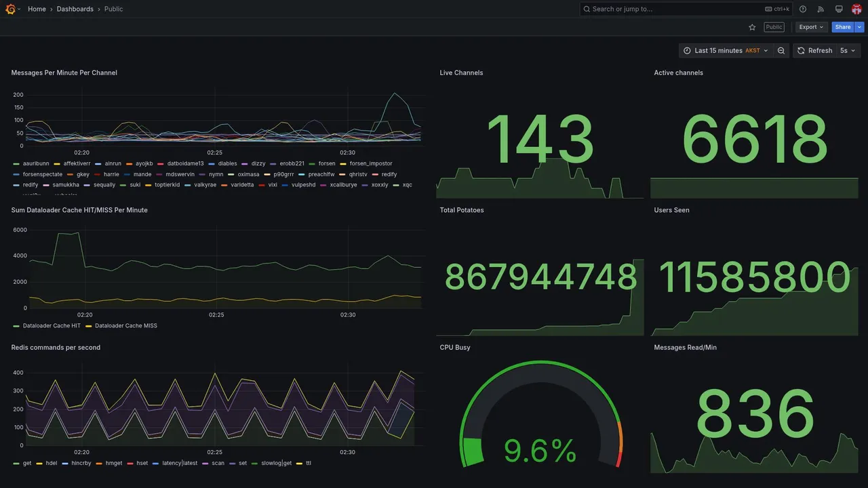Zoom out the time range
The width and height of the screenshot is (868, 488).
(x=781, y=51)
